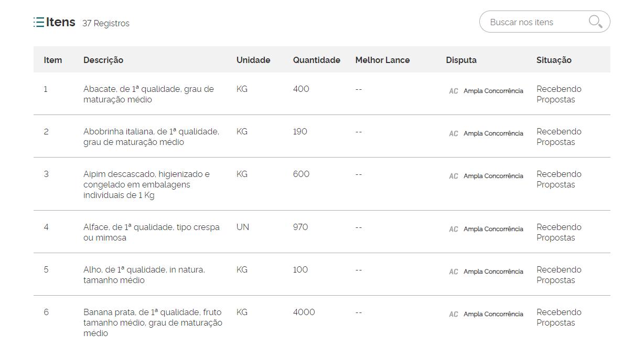Click the AC badge in the Alho row
This screenshot has width=644, height=344.
454,272
